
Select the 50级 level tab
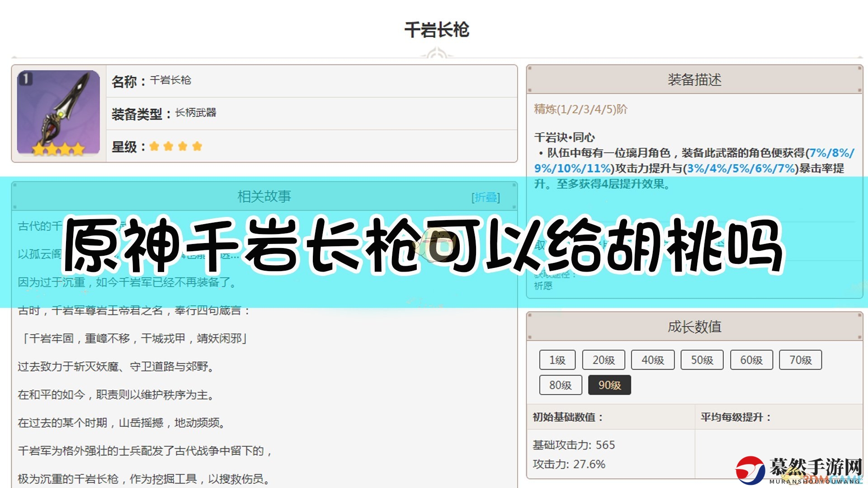coord(702,360)
